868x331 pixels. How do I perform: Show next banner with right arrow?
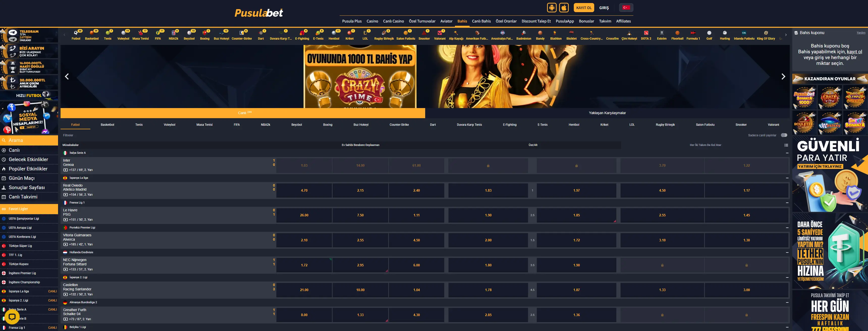[x=783, y=77]
